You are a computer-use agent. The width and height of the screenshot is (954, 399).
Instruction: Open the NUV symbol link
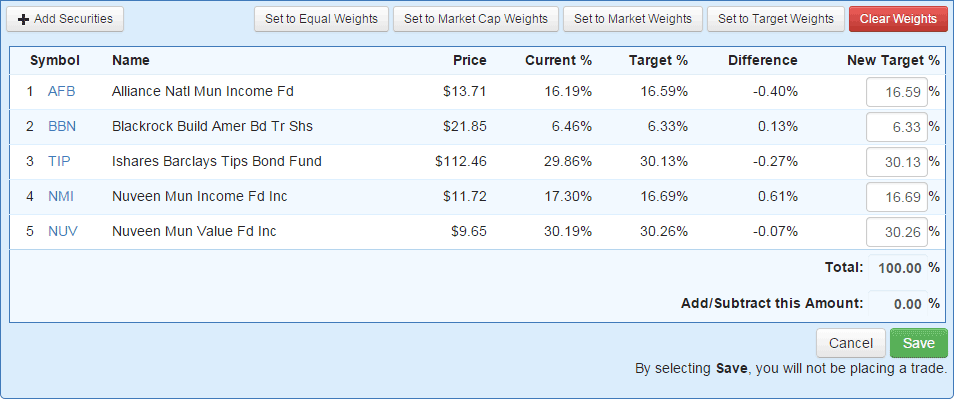pyautogui.click(x=63, y=232)
